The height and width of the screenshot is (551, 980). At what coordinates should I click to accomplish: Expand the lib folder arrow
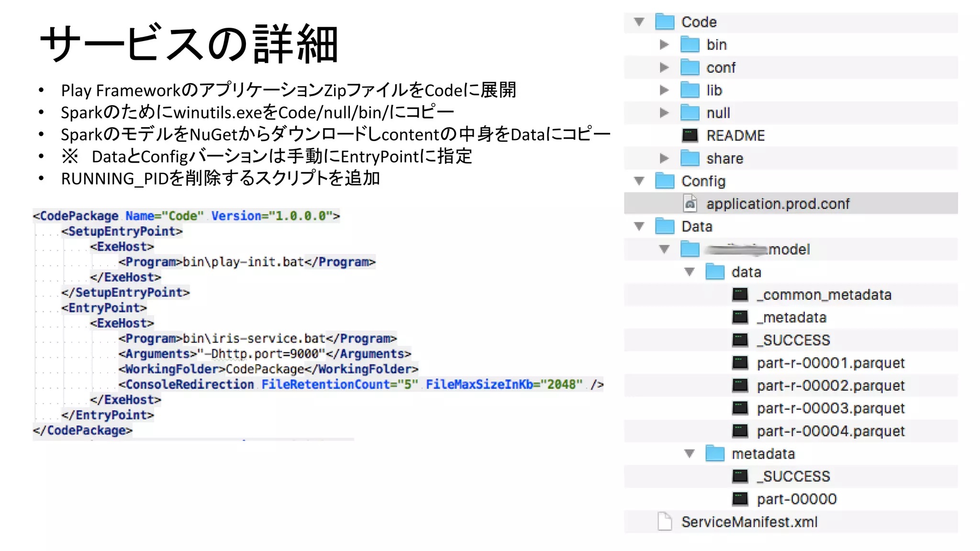tap(664, 90)
